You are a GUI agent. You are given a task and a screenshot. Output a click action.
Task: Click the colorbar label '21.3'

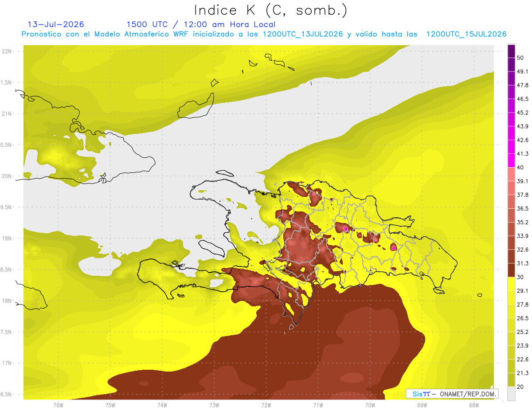tap(523, 373)
